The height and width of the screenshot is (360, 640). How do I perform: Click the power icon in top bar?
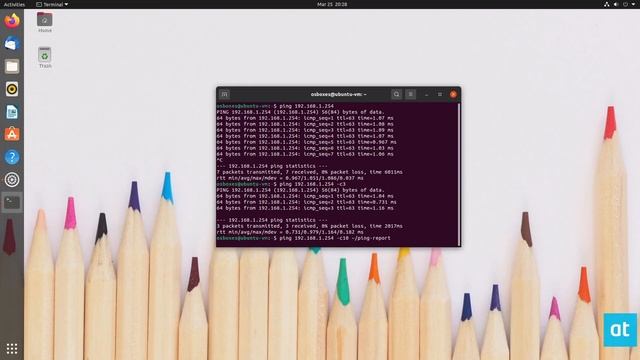625,4
